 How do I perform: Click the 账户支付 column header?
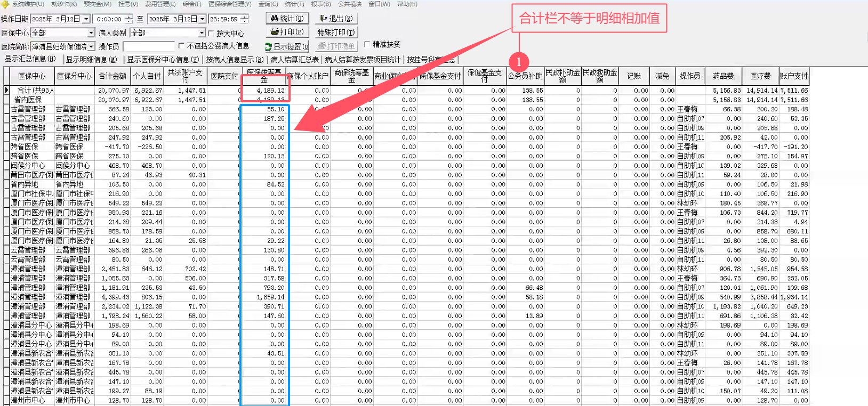point(794,76)
